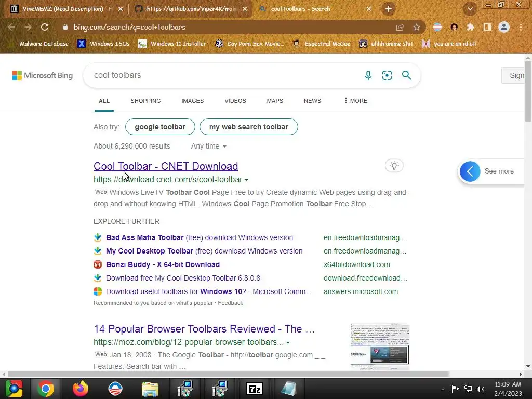This screenshot has height=399, width=532.
Task: Click the volume speaker icon in system tray
Action: (481, 389)
